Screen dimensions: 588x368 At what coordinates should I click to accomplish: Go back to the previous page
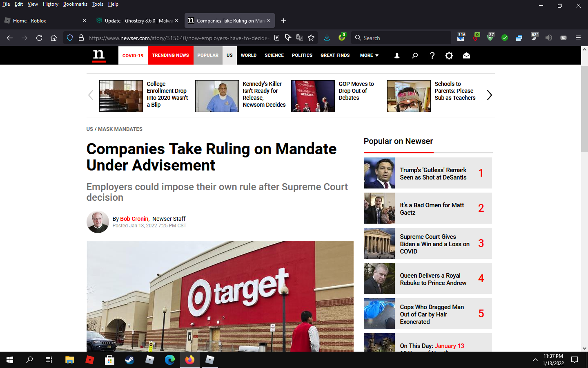(x=10, y=38)
